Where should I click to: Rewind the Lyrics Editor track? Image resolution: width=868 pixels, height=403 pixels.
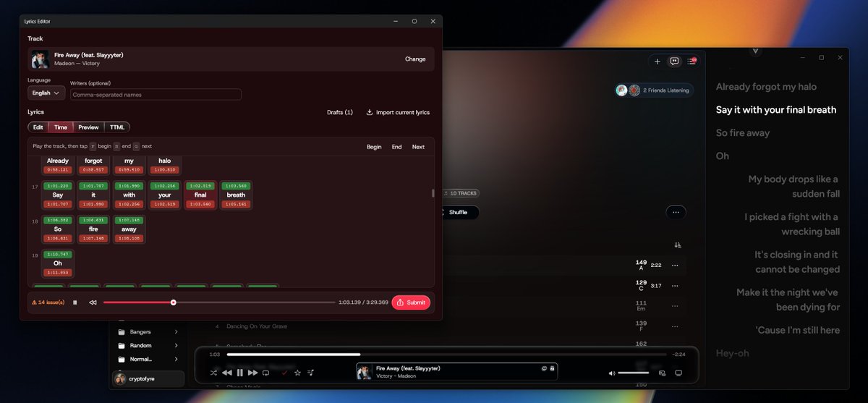coord(93,302)
